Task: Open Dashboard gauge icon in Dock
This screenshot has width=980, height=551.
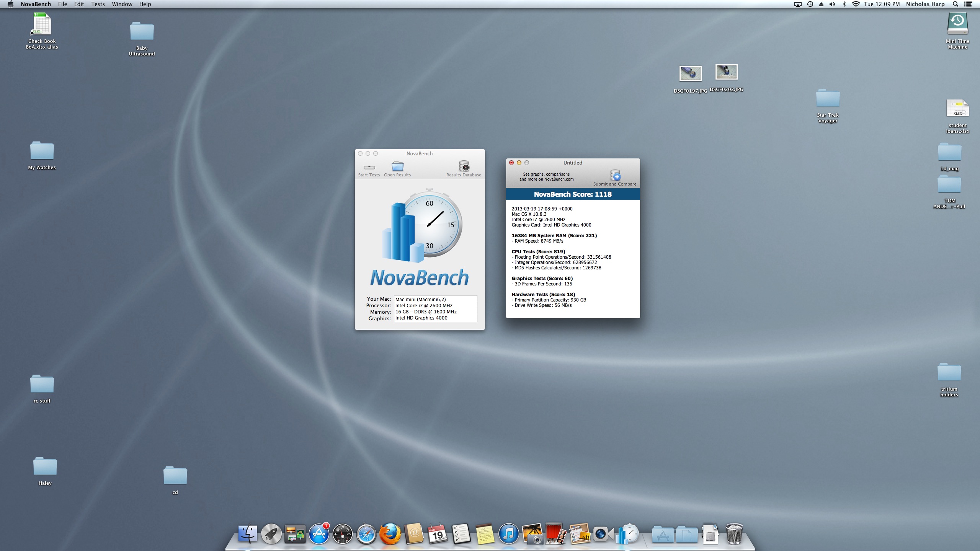Action: 343,533
